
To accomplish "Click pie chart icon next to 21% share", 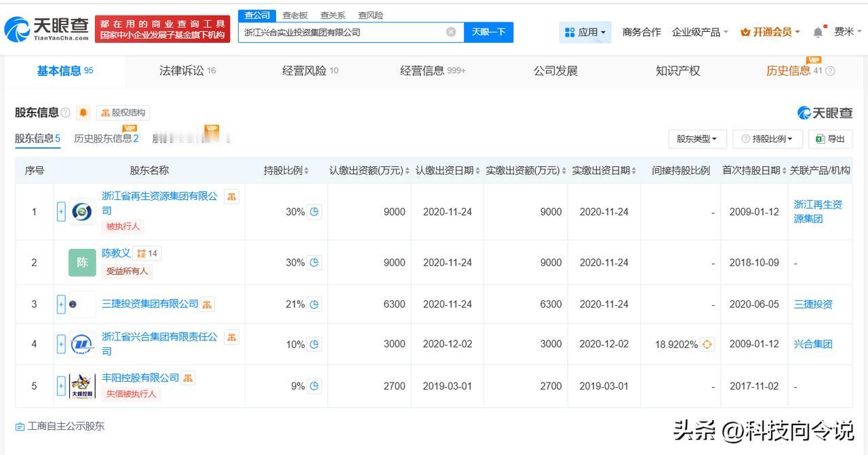I will 314,304.
